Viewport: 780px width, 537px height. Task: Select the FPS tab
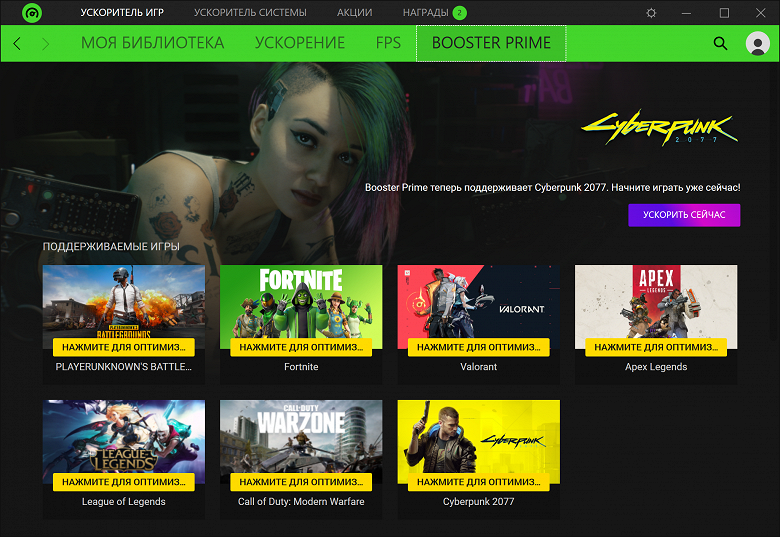389,43
